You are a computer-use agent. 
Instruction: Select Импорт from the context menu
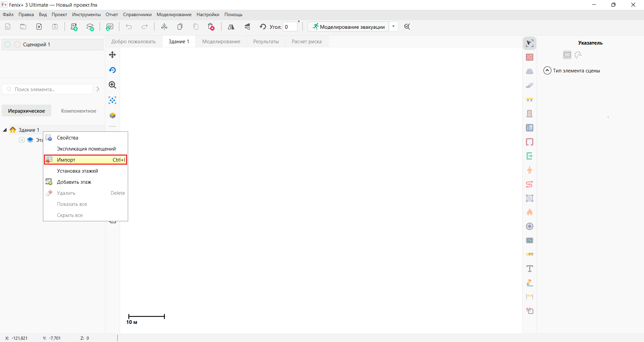tap(85, 160)
